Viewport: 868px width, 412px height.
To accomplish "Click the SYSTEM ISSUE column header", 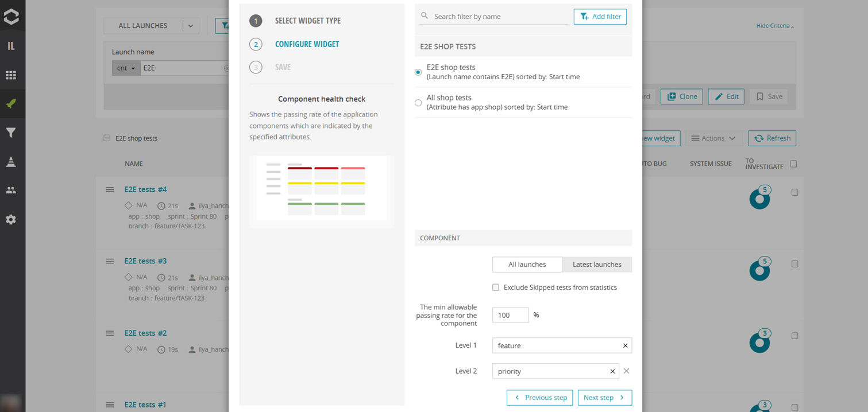I will click(711, 164).
